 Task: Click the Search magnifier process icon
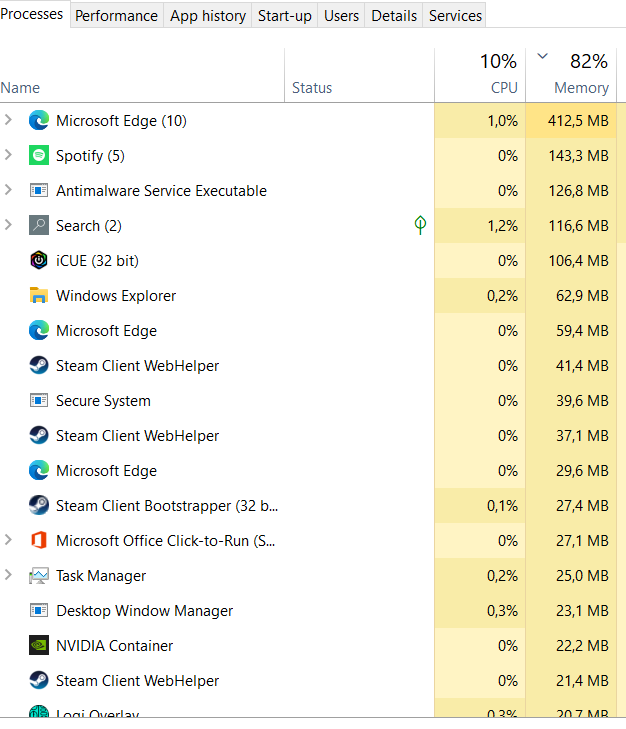[39, 225]
